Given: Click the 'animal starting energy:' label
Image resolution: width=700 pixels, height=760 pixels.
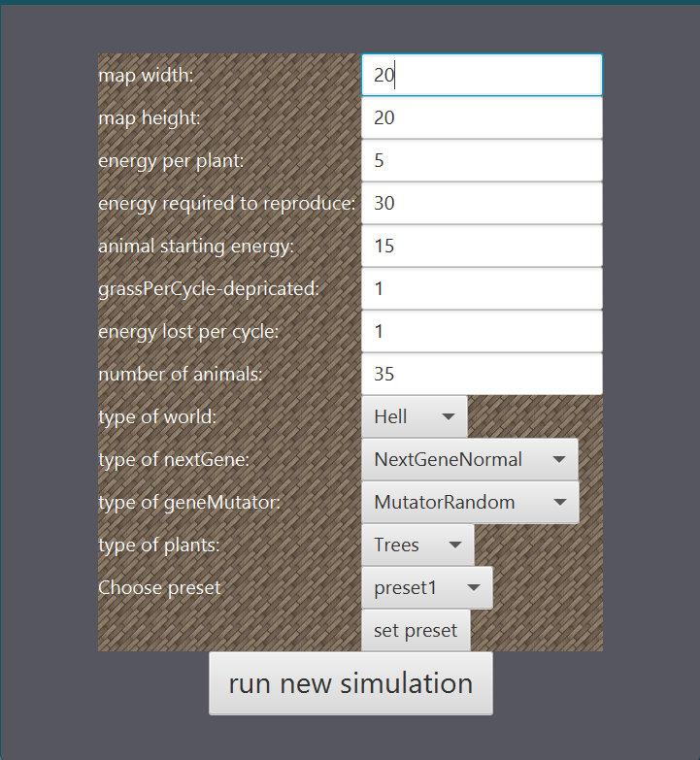Looking at the screenshot, I should click(x=196, y=246).
